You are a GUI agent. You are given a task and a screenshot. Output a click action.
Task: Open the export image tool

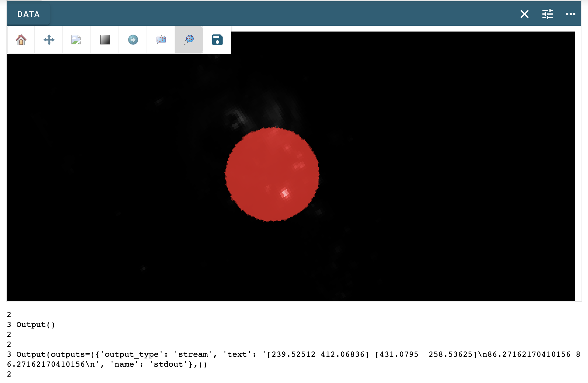pyautogui.click(x=76, y=40)
